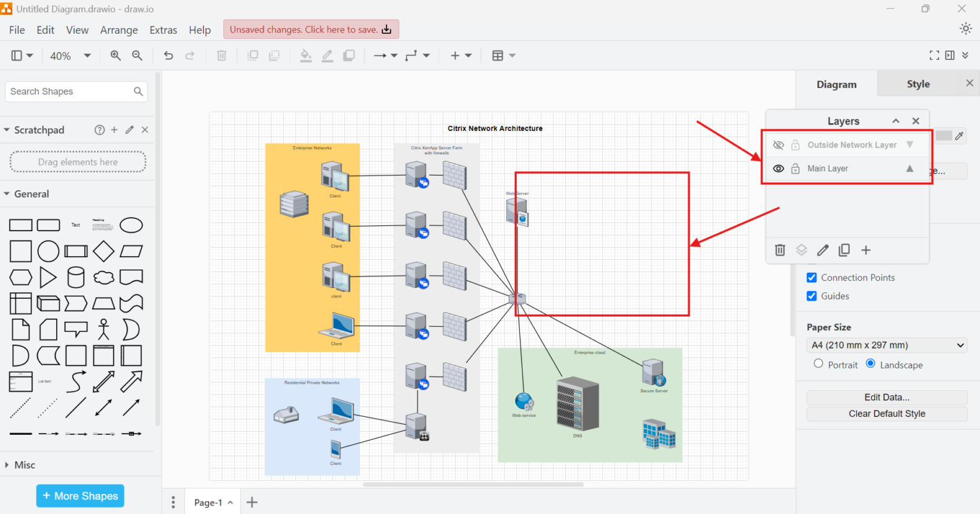Collapse the Layers panel with the chevron
Image resolution: width=980 pixels, height=514 pixels.
coord(895,121)
